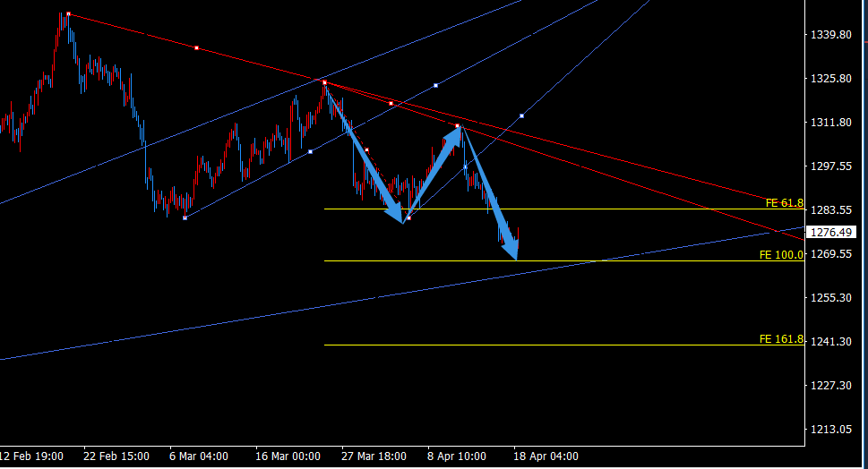Viewport: 868px width, 469px height.
Task: Select the 1241.30 price axis value
Action: click(x=831, y=342)
